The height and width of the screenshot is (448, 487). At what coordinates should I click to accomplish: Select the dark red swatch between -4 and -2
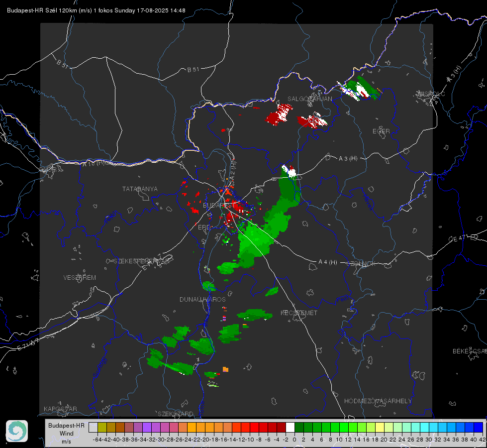coord(281,428)
